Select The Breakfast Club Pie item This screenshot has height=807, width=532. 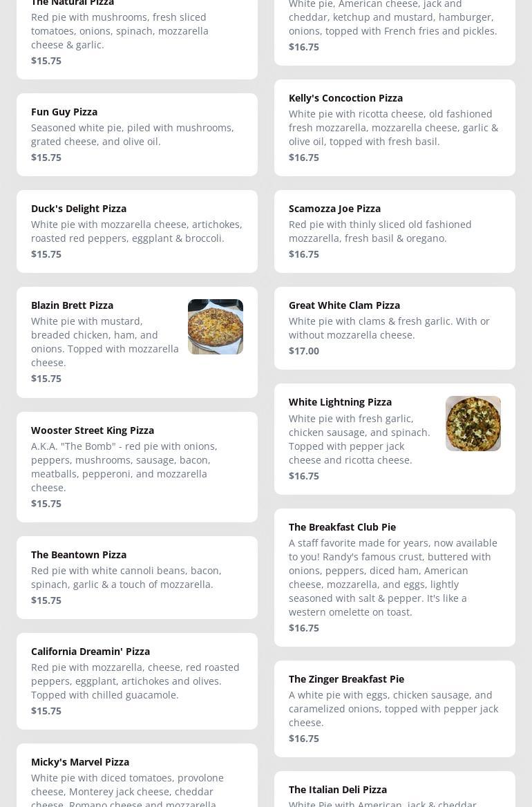click(395, 578)
